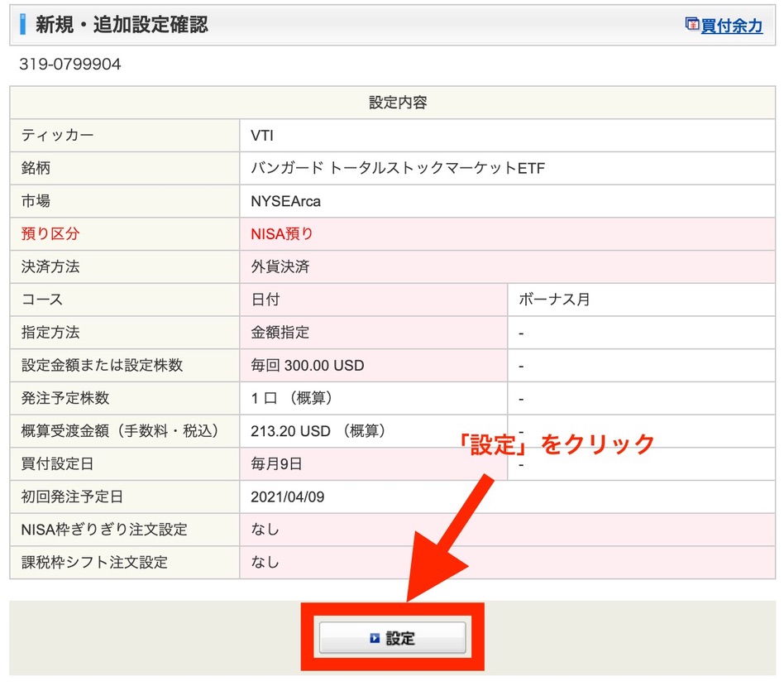Select the 1 口 (概算) value
Image resolution: width=784 pixels, height=686 pixels.
coord(292,398)
